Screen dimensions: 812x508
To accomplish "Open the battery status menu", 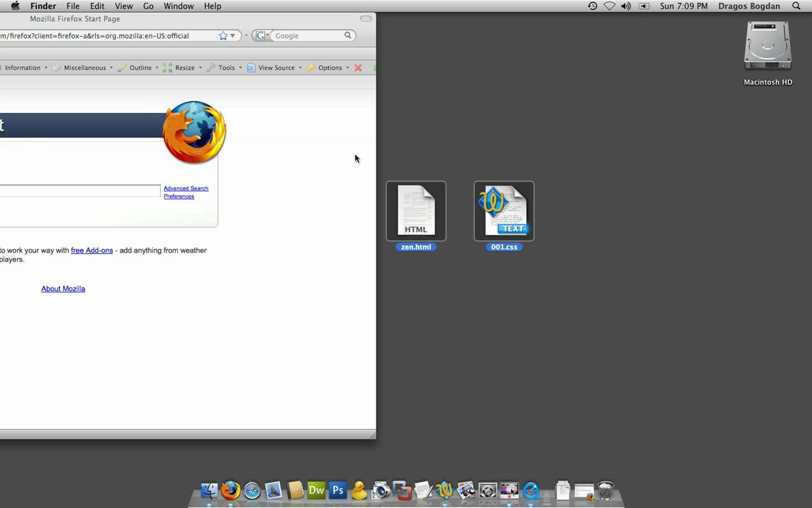I will 644,6.
